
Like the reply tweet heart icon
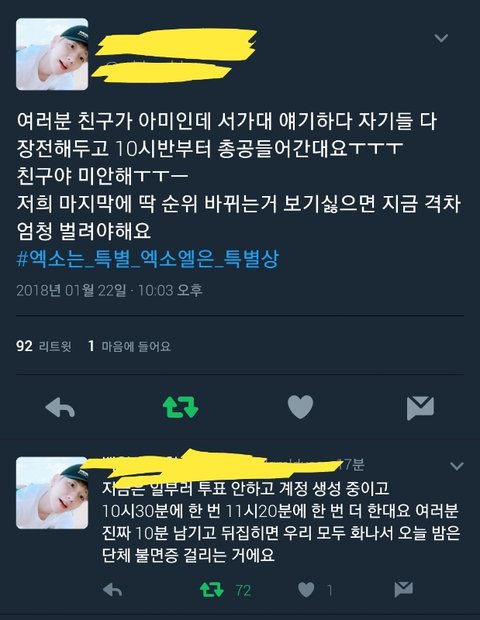click(306, 590)
